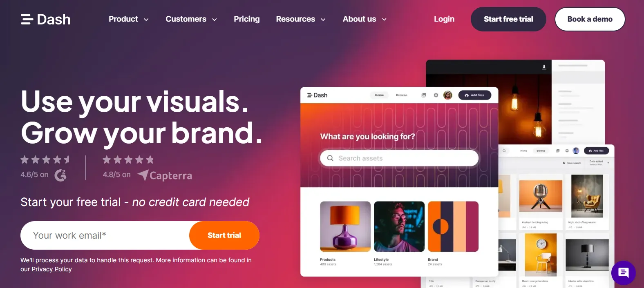644x288 pixels.
Task: Click the Capterra logo
Action: [165, 175]
